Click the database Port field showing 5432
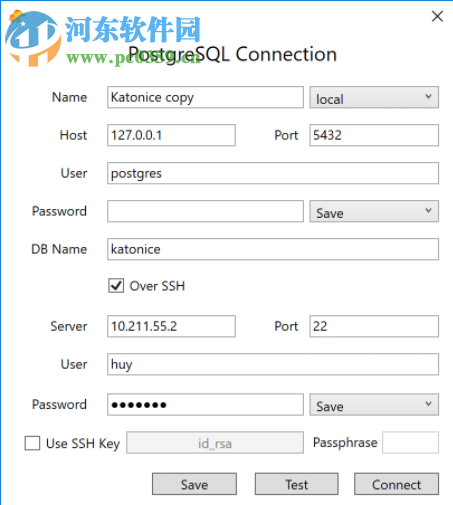The image size is (453, 505). (x=374, y=135)
